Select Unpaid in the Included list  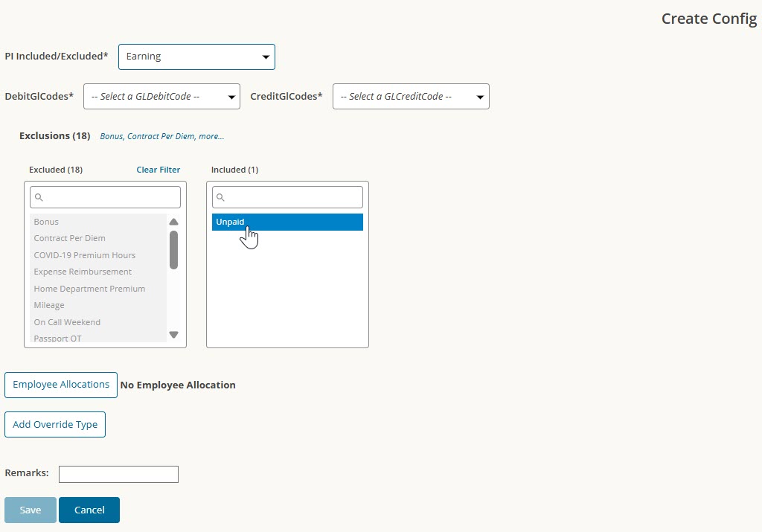coord(287,222)
